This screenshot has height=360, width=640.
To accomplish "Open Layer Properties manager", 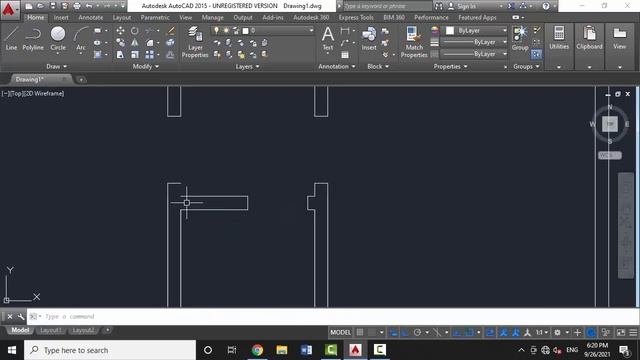I will point(195,42).
